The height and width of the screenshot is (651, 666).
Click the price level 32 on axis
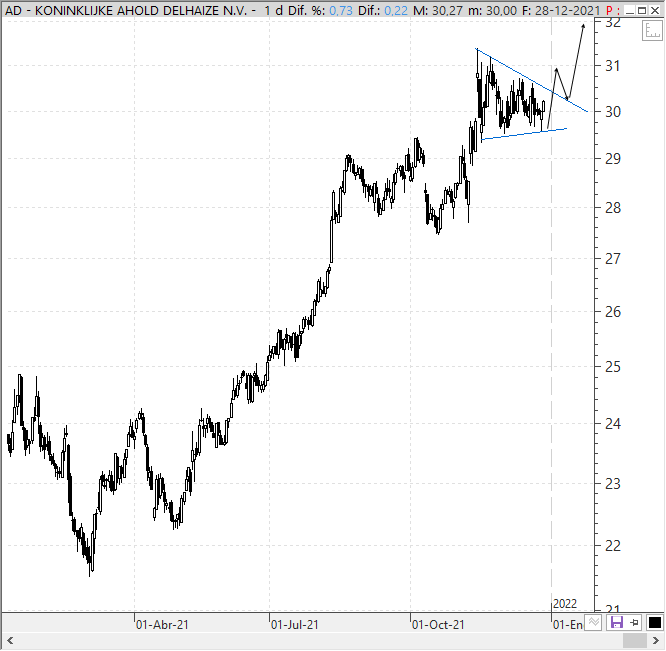613,23
